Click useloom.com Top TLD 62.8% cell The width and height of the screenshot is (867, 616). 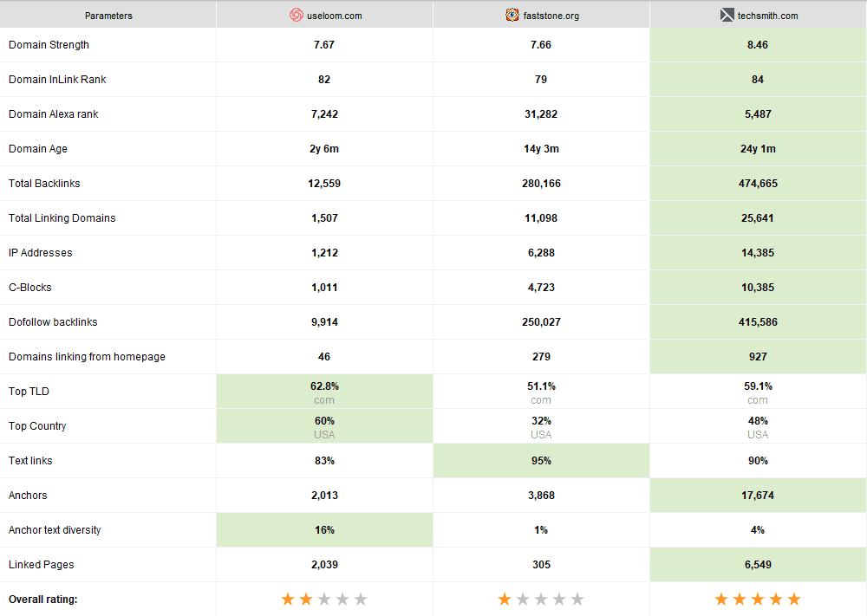coord(324,391)
